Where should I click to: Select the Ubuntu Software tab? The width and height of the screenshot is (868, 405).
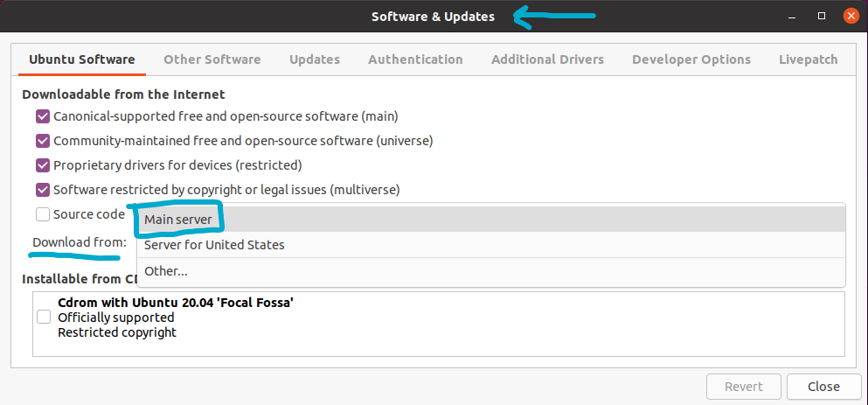82,59
